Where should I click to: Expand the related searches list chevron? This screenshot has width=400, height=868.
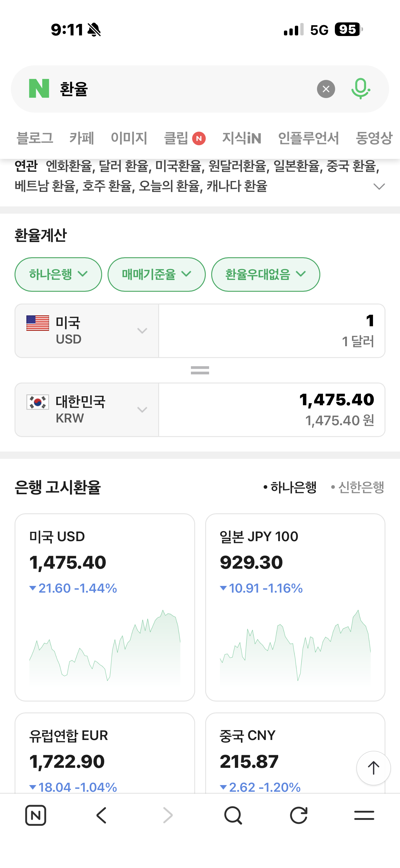tap(379, 186)
